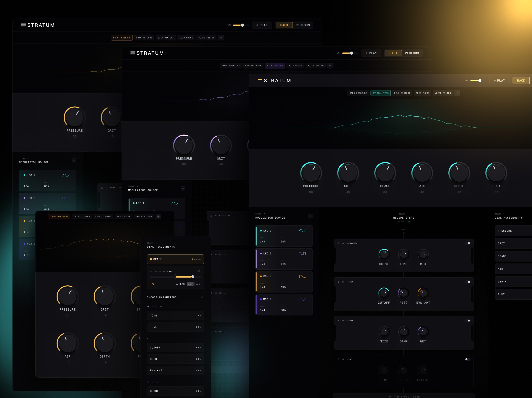Screen dimensions: 532x398
Task: Switch to PERFORM mode in the back window
Action: [x=303, y=25]
